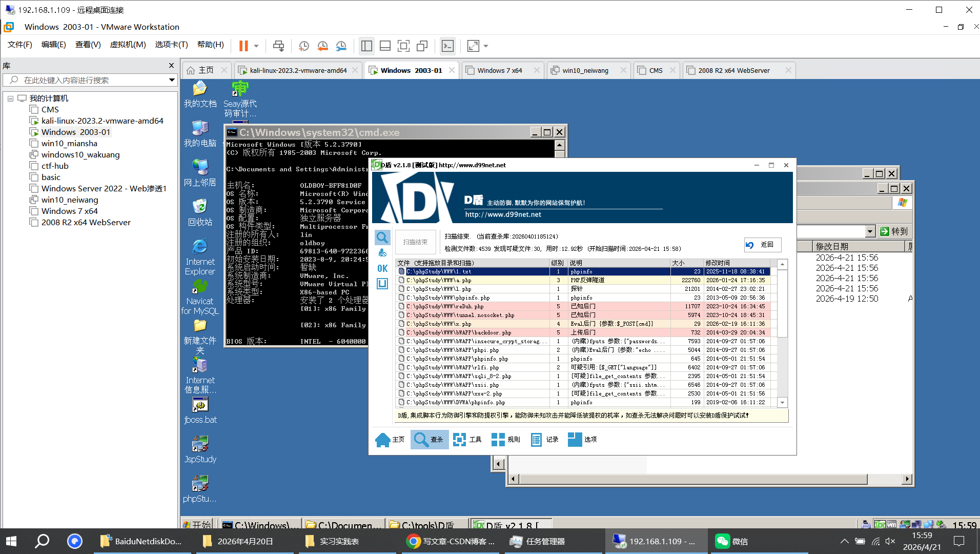Image resolution: width=980 pixels, height=554 pixels.
Task: Click the library search input field
Action: tap(90, 80)
